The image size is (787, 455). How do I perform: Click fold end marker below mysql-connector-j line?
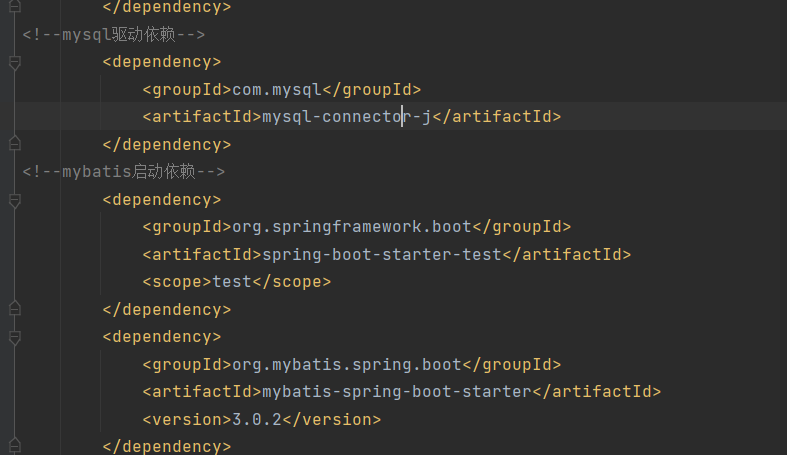pyautogui.click(x=14, y=145)
